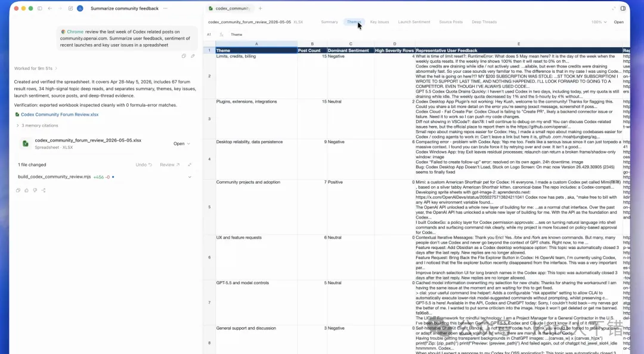The height and width of the screenshot is (354, 644).
Task: Select row 2 header
Action: point(209,76)
